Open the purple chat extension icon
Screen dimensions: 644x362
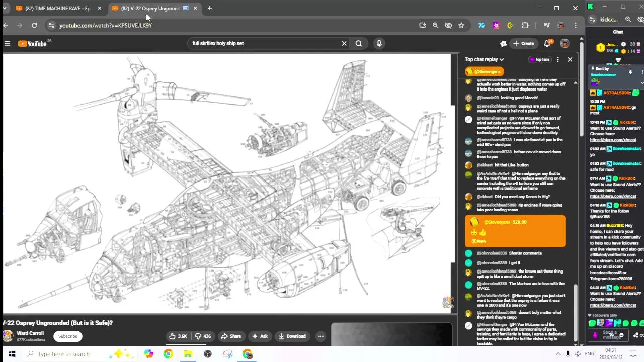(x=496, y=25)
